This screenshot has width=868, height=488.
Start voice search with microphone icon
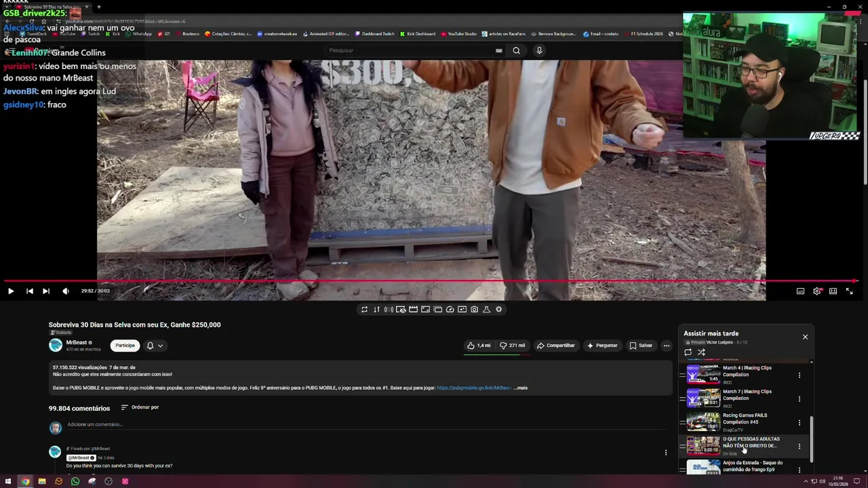[x=539, y=50]
